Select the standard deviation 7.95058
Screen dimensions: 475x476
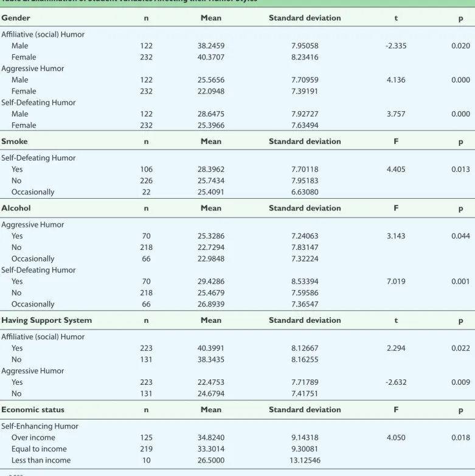coord(305,46)
